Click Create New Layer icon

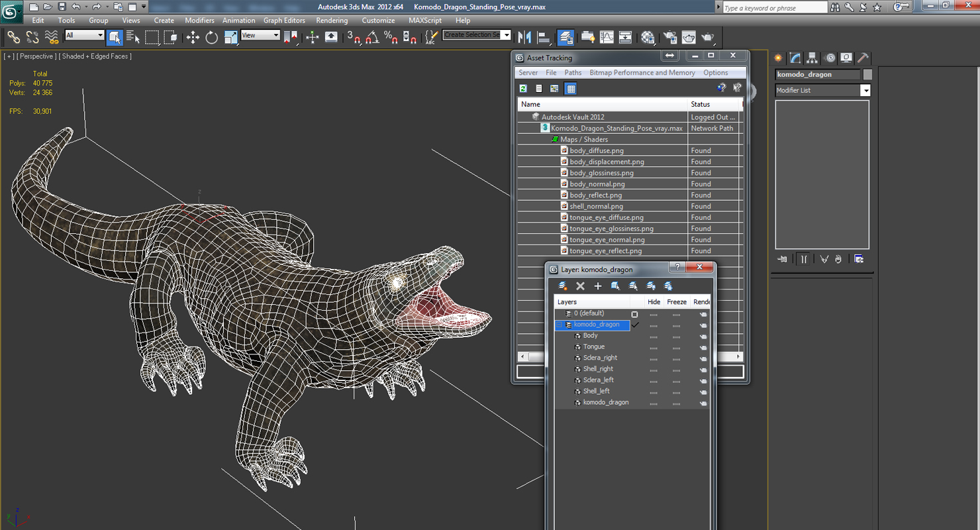pyautogui.click(x=563, y=286)
